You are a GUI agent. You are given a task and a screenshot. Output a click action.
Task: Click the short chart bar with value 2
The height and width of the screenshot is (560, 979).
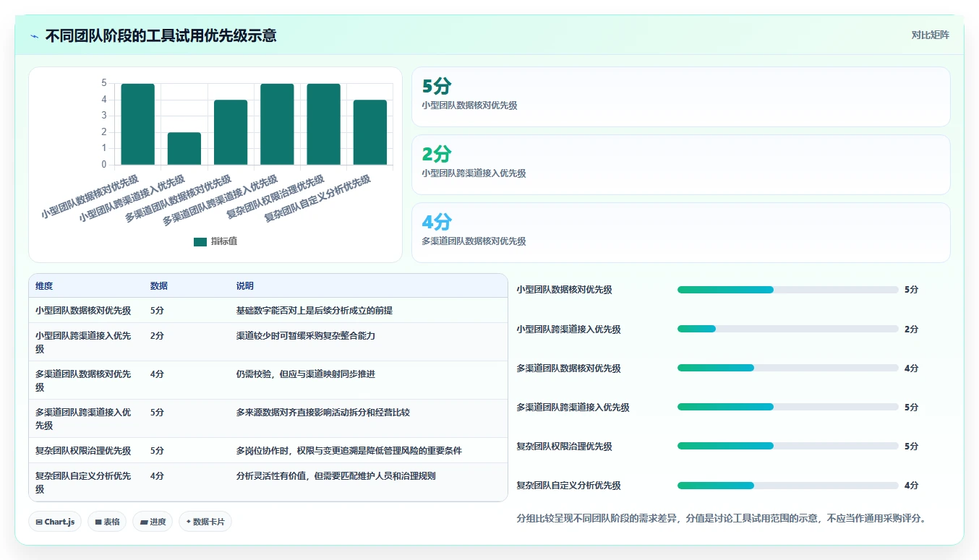point(184,149)
